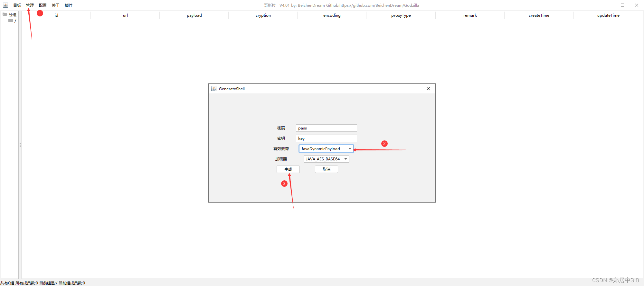Click the split pane divider grip handle
Image resolution: width=644 pixels, height=286 pixels.
point(20,145)
